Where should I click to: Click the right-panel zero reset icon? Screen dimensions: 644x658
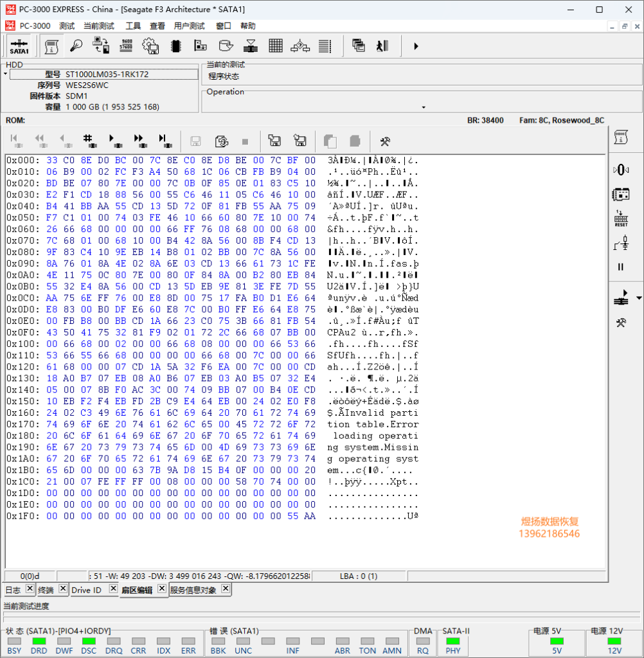(x=621, y=170)
